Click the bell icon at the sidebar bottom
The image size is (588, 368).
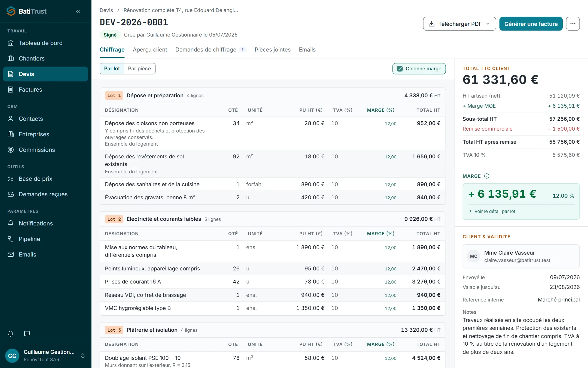pos(11,333)
